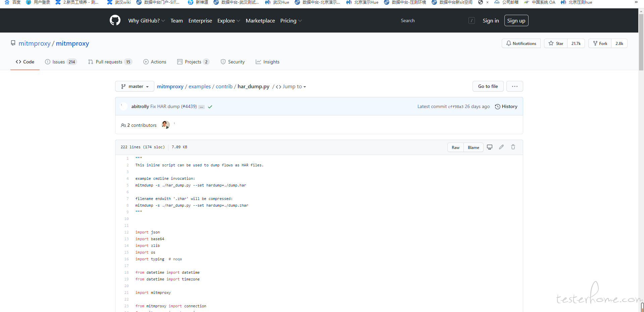Screen dimensions: 644x312
Task: Navigate to contrib folder breadcrumb
Action: tap(224, 86)
